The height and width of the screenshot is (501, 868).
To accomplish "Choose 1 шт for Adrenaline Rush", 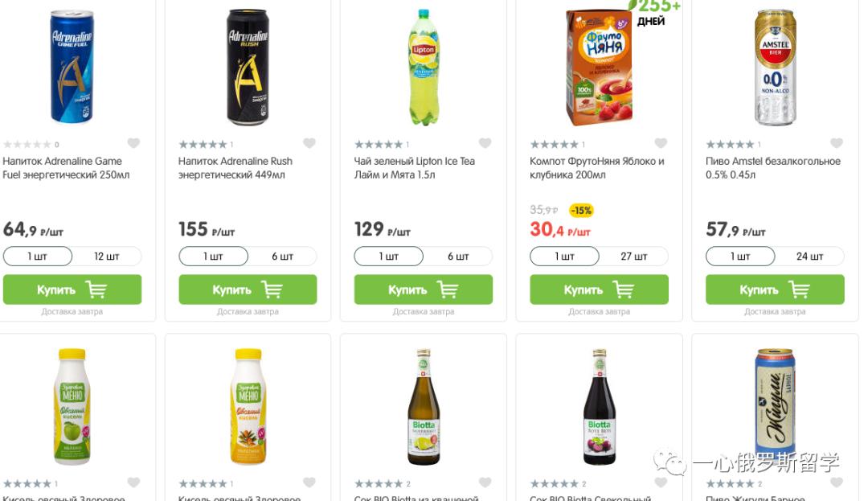I will (x=213, y=257).
